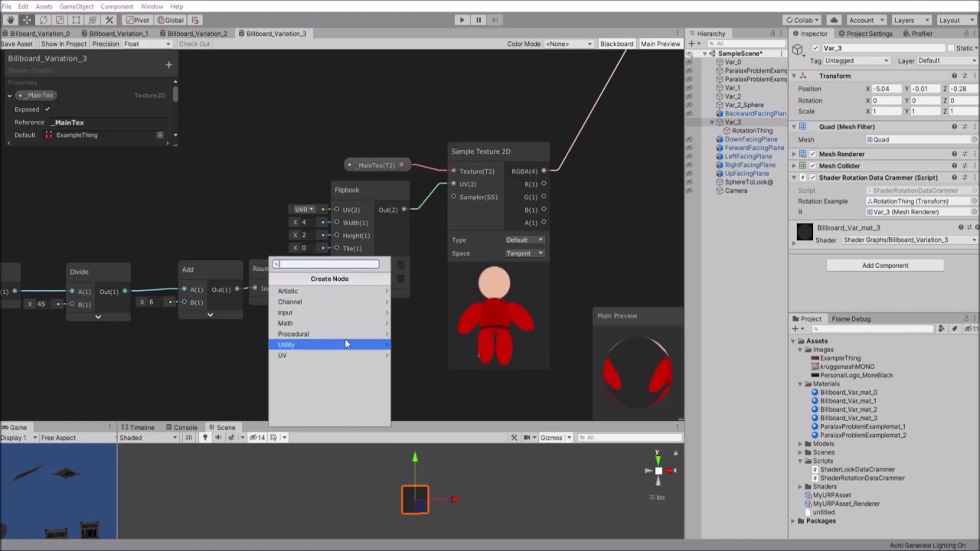Viewport: 980px width, 551px height.
Task: Select the combined Transform tool
Action: 93,20
